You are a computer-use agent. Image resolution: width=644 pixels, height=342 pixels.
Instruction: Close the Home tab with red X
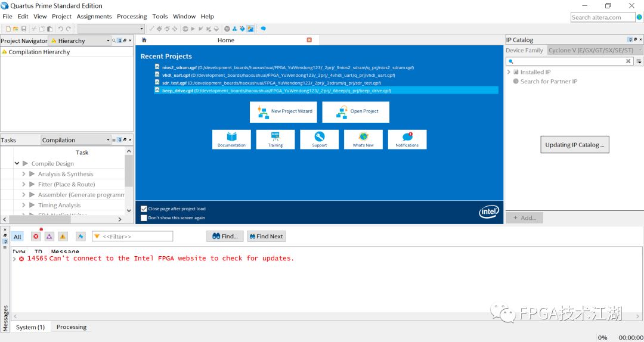click(x=309, y=40)
